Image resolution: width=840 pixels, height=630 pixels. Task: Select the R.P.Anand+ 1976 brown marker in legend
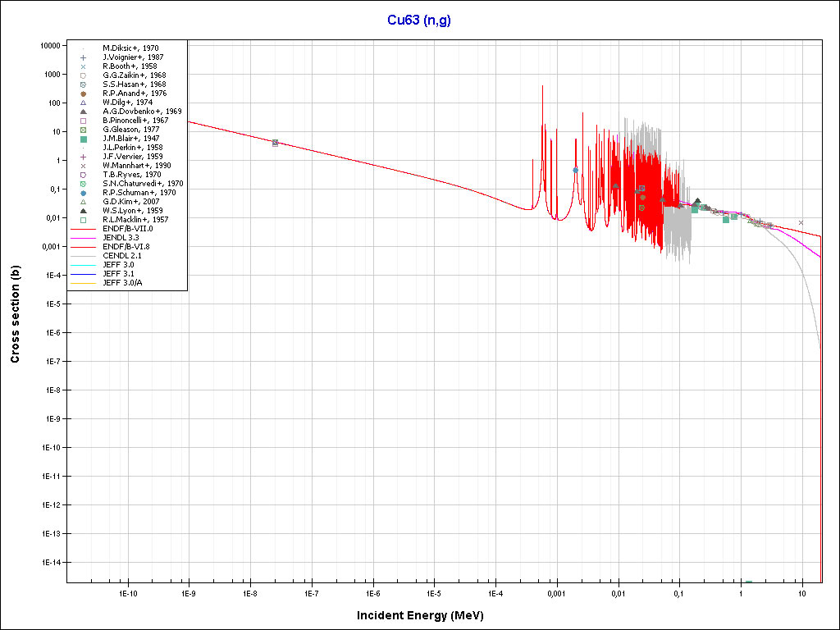83,94
